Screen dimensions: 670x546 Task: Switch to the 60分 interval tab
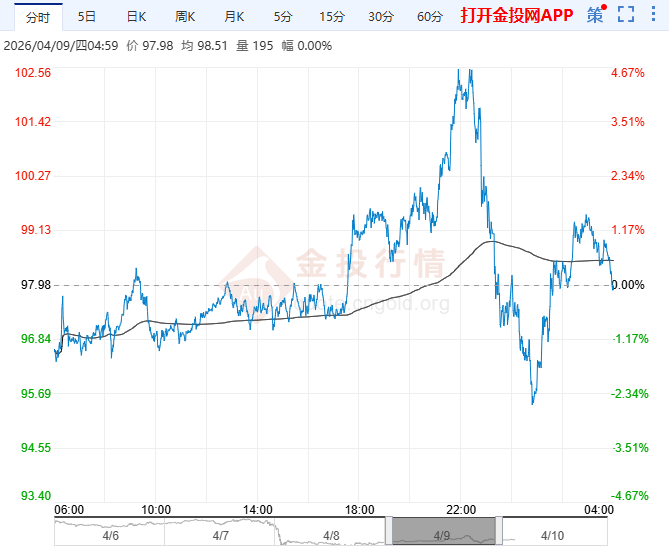[430, 17]
